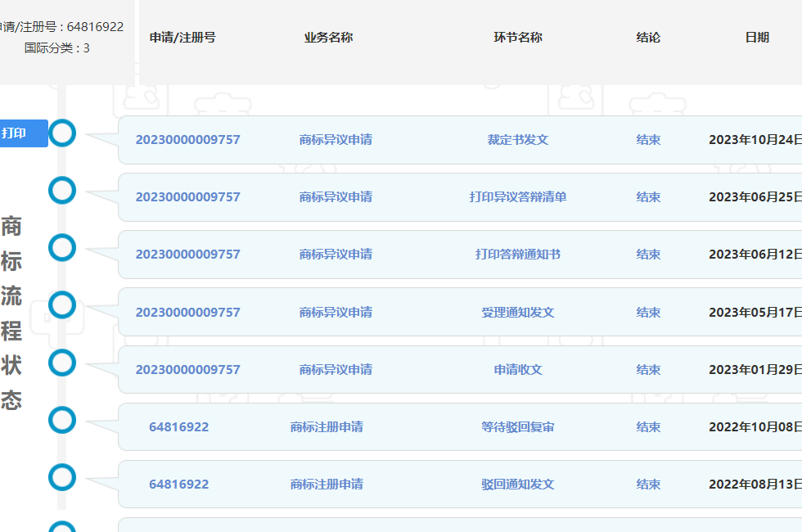Viewport: 802px width, 532px height.
Task: Select timeline circle for 打印答辩通知书 row
Action: pyautogui.click(x=62, y=248)
